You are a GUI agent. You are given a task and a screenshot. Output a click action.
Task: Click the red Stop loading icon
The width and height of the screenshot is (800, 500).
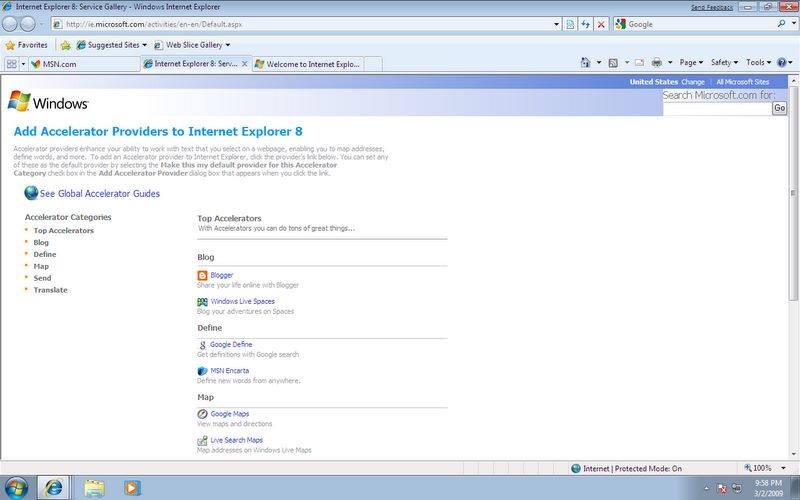601,24
